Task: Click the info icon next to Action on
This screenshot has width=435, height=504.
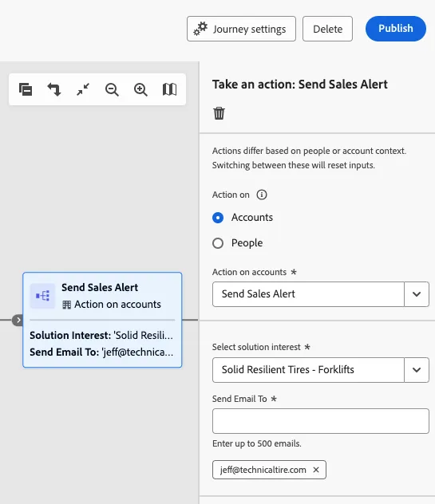Action: [x=262, y=195]
